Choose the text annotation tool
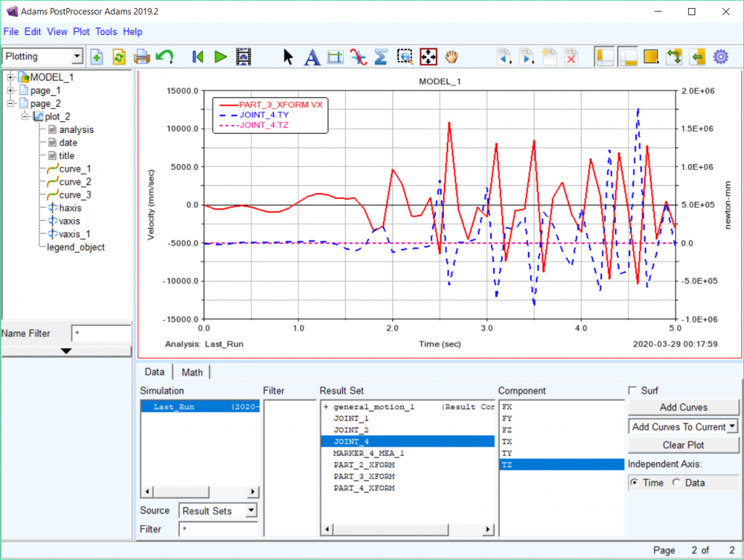Viewport: 744px width, 560px height. point(312,57)
